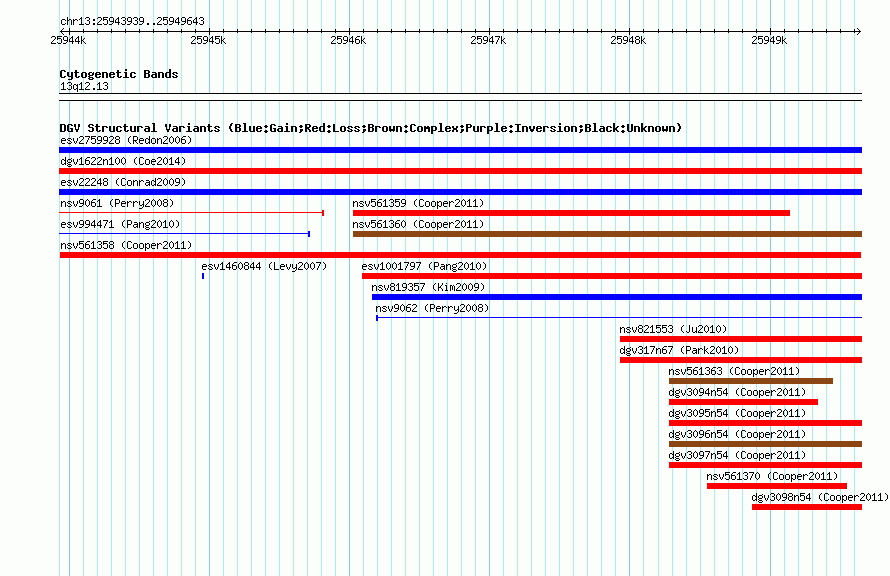Open the nsv821553 (Ju2010) red bar
This screenshot has height=576, width=890.
pyautogui.click(x=741, y=339)
